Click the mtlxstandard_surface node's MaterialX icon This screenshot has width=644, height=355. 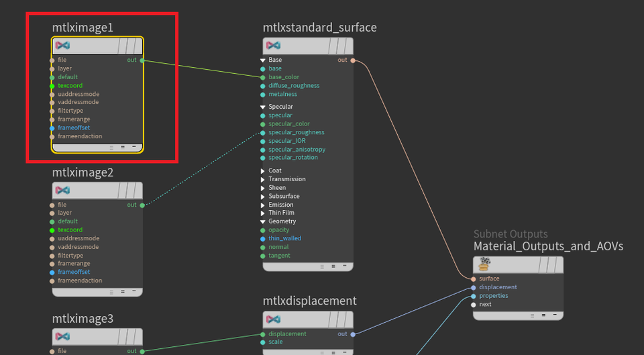point(273,46)
